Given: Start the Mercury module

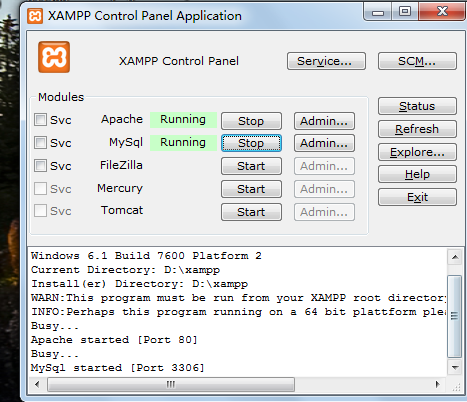Looking at the screenshot, I should (x=251, y=189).
